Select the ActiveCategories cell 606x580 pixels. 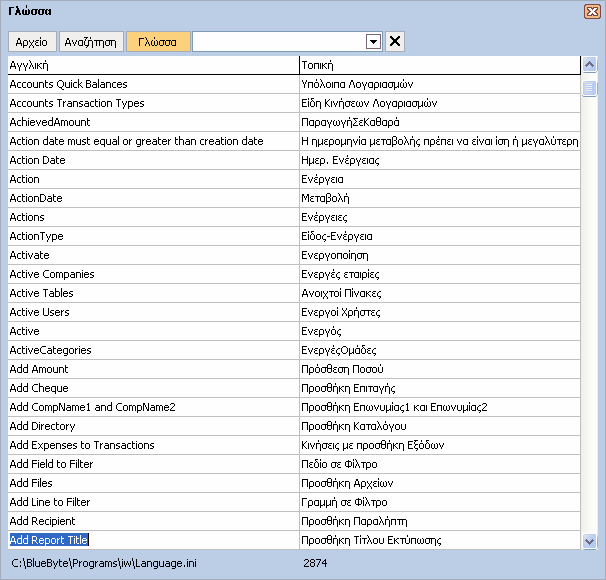tap(153, 350)
